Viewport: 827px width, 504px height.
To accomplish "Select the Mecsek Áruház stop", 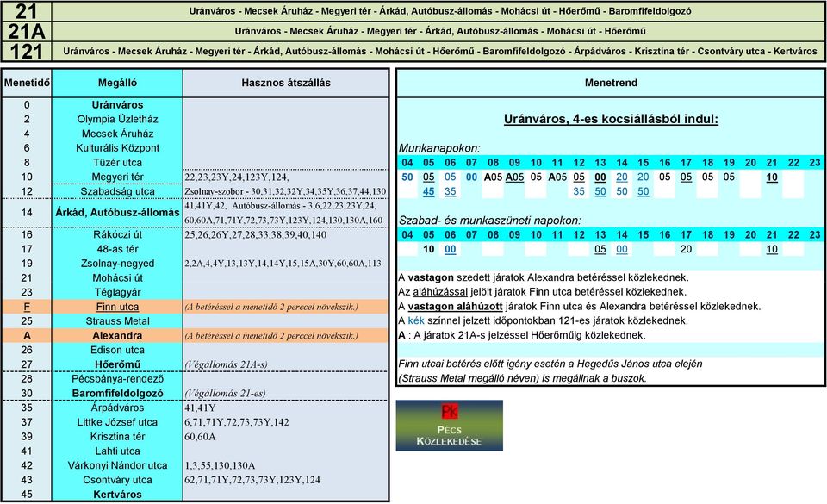I will pyautogui.click(x=117, y=134).
